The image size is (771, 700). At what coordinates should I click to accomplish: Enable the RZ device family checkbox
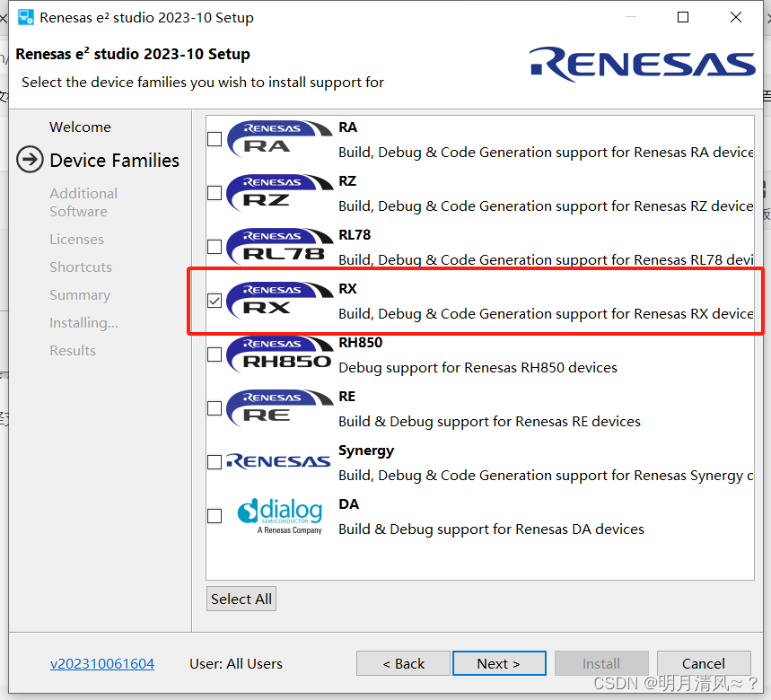point(215,193)
